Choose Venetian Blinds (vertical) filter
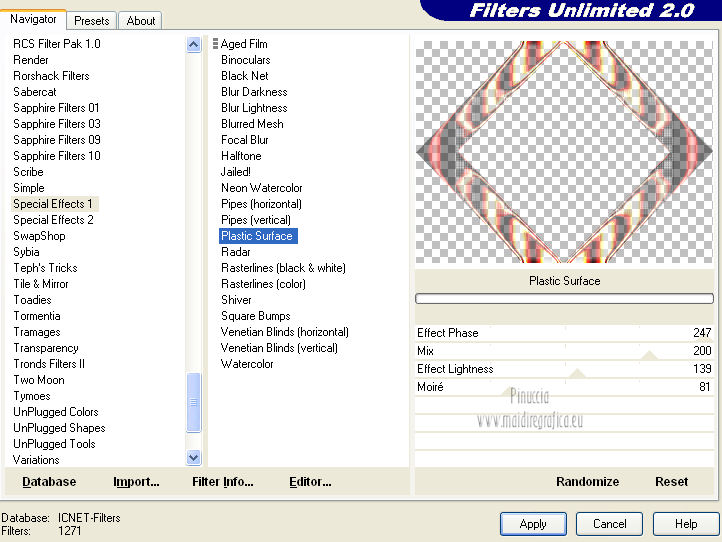 (x=279, y=348)
